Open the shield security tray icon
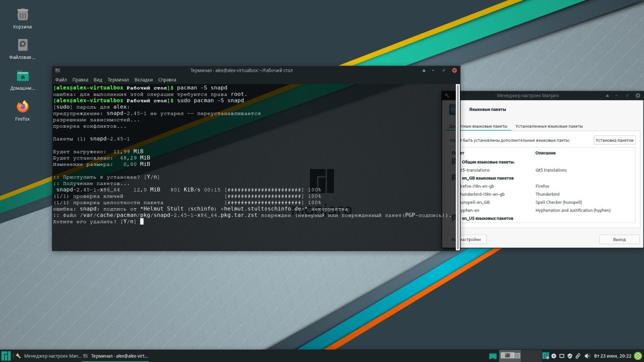This screenshot has width=644, height=362. coord(570,356)
